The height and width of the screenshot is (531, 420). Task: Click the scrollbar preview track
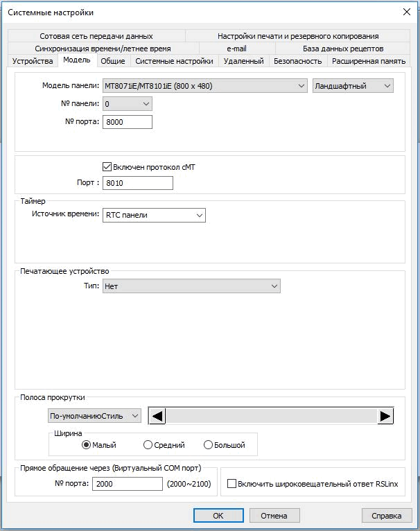271,416
